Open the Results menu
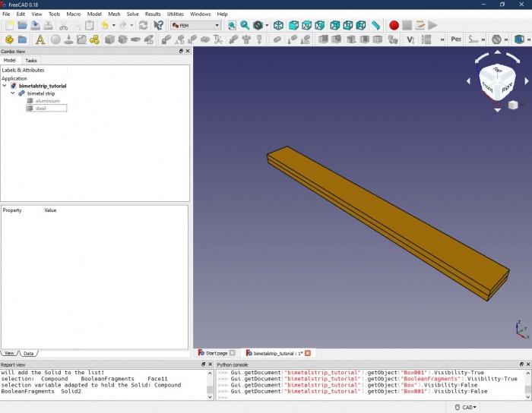Screen dimensions: 532x413 (153, 14)
